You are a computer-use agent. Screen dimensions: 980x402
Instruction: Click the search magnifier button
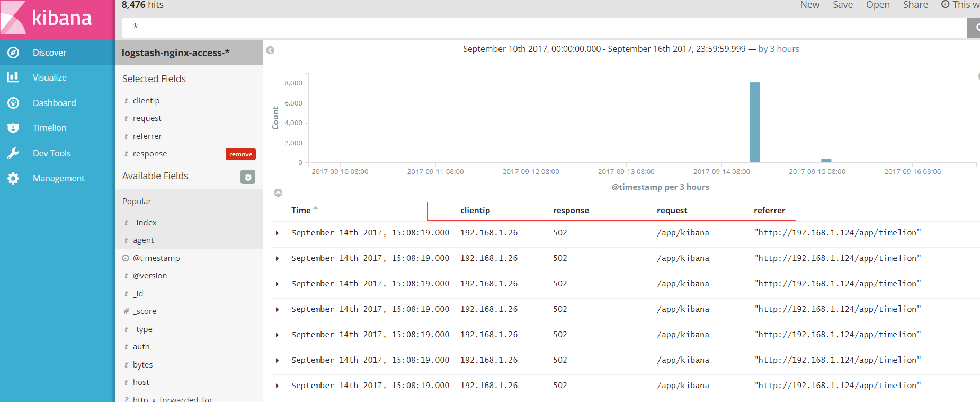point(974,27)
